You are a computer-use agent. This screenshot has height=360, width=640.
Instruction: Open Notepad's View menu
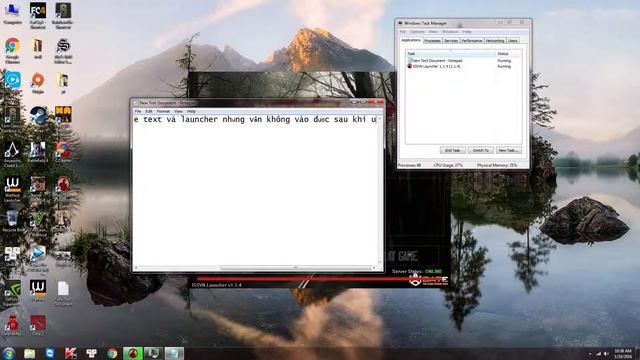(x=178, y=111)
